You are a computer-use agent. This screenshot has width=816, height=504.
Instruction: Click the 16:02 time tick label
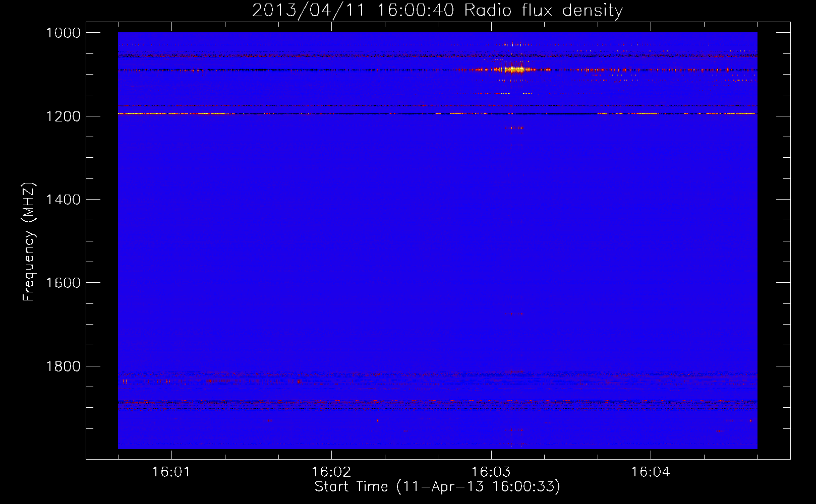pos(331,472)
